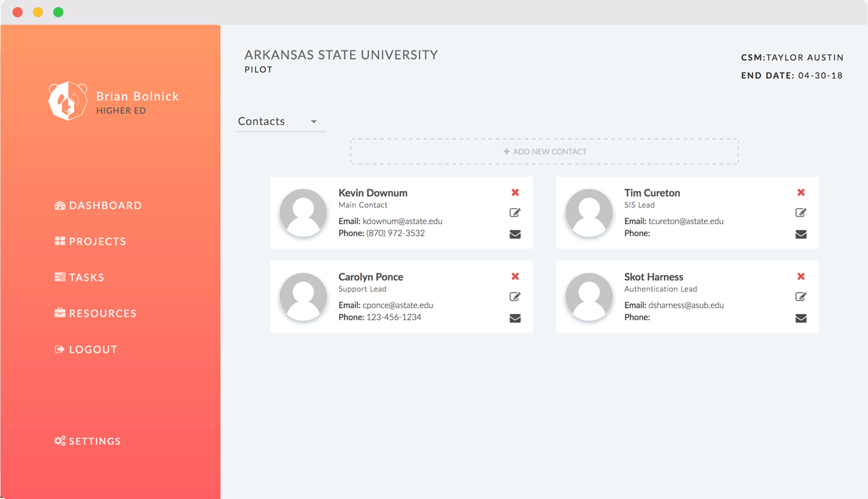This screenshot has width=868, height=499.
Task: Click the plus icon in Add New Contact
Action: (x=506, y=152)
